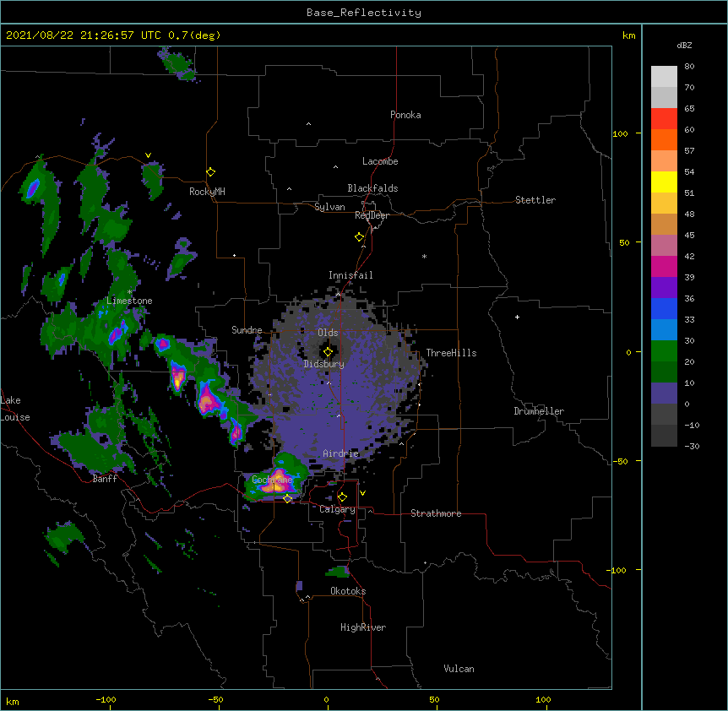
Task: Click the Lake Louise label
Action: tap(14, 409)
